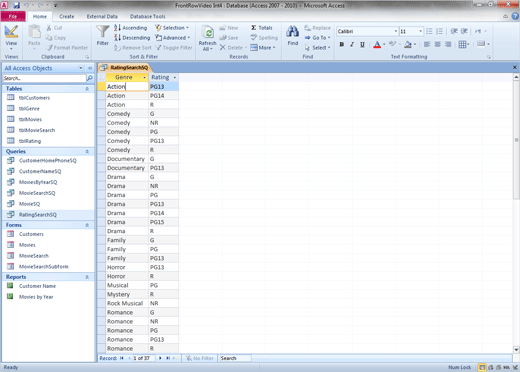
Task: Toggle Italic formatting
Action: point(352,44)
